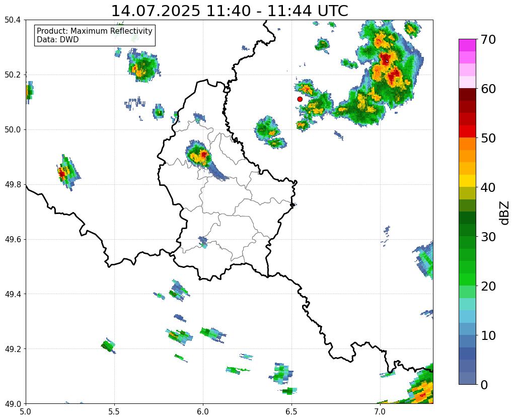
Task: Click the '30' colorbar tick label
Action: (488, 237)
